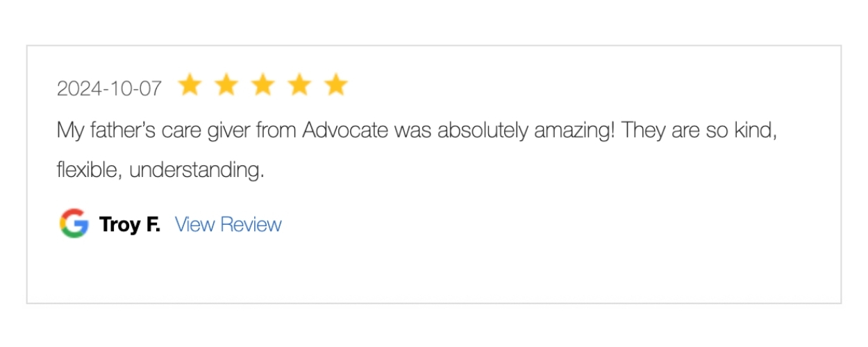Click the text 'flexible, understanding.'
The width and height of the screenshot is (868, 347).
(x=160, y=170)
